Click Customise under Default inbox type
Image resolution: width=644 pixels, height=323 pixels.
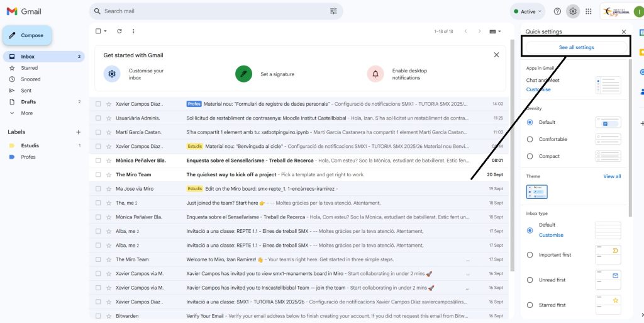pos(551,235)
